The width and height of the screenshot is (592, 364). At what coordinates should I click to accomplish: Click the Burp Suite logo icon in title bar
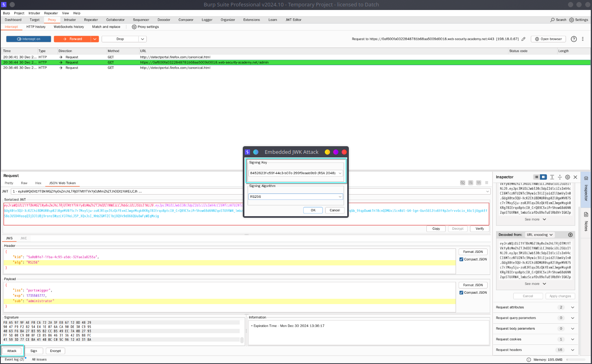click(x=4, y=5)
